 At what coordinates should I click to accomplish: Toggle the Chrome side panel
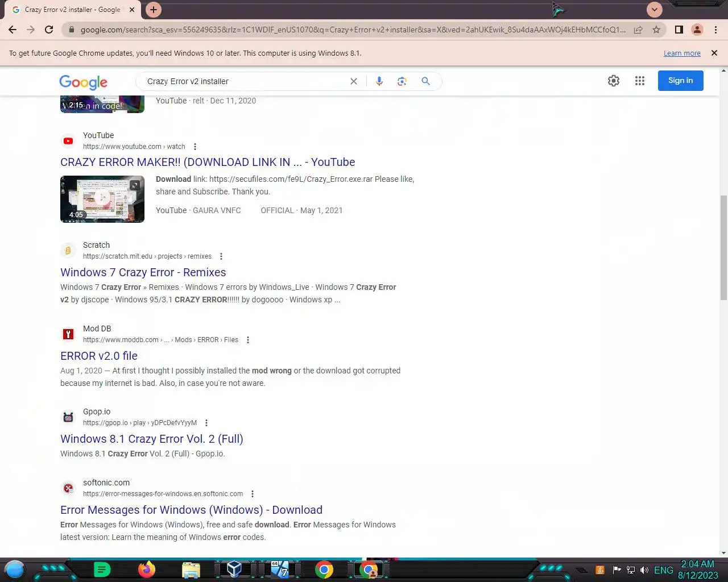679,30
